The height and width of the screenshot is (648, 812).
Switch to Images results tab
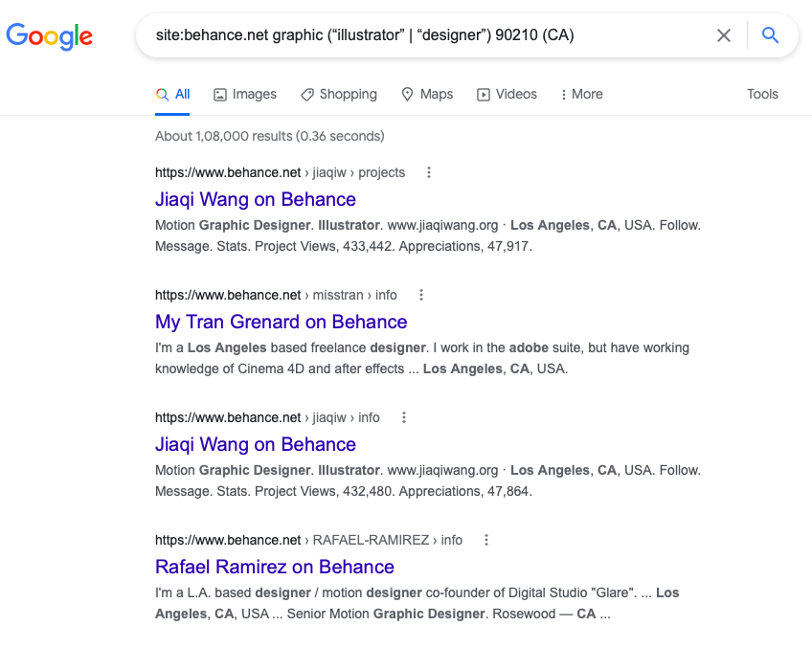pos(244,94)
